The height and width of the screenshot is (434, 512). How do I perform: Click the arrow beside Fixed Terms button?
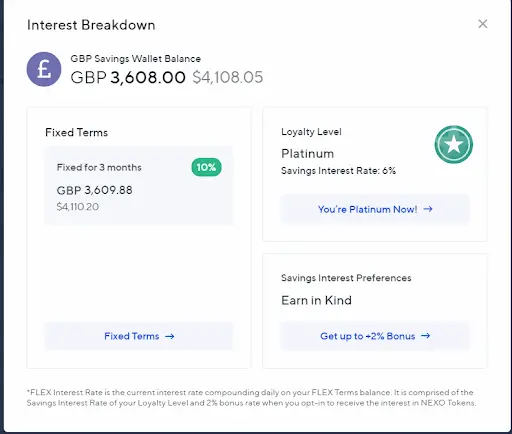(x=170, y=336)
